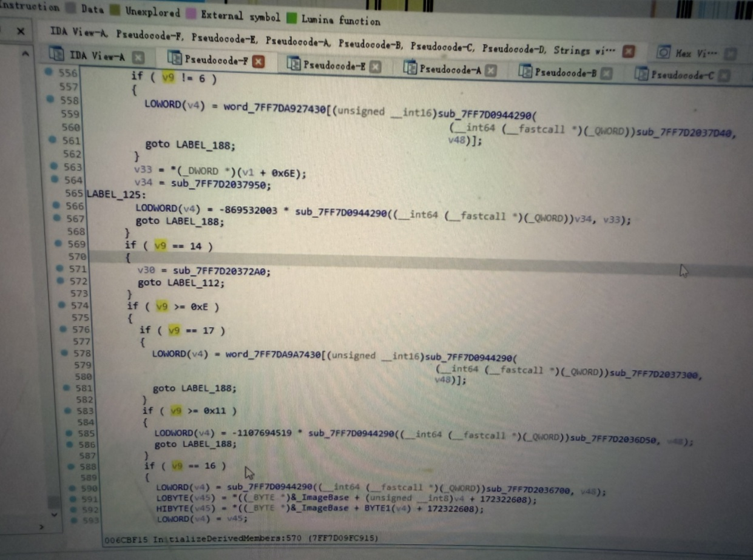Toggle breakpoint dot on line 556

point(50,72)
